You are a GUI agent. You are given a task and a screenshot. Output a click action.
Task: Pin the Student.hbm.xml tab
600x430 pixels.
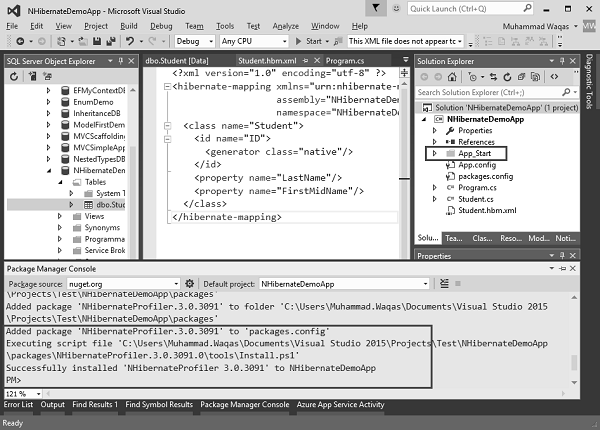click(305, 60)
